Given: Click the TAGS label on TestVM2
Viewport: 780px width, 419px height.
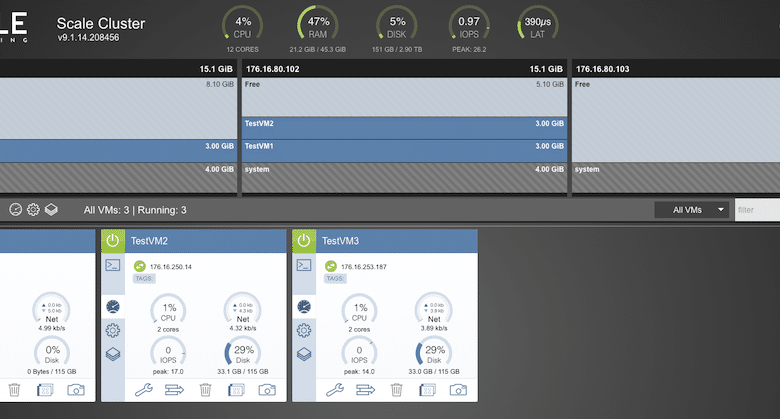Looking at the screenshot, I should click(144, 279).
